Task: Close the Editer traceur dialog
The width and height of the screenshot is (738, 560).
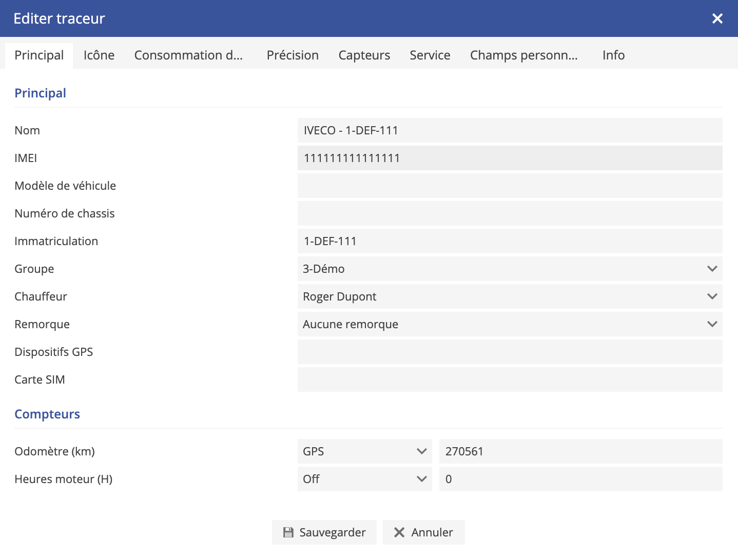Action: tap(717, 19)
